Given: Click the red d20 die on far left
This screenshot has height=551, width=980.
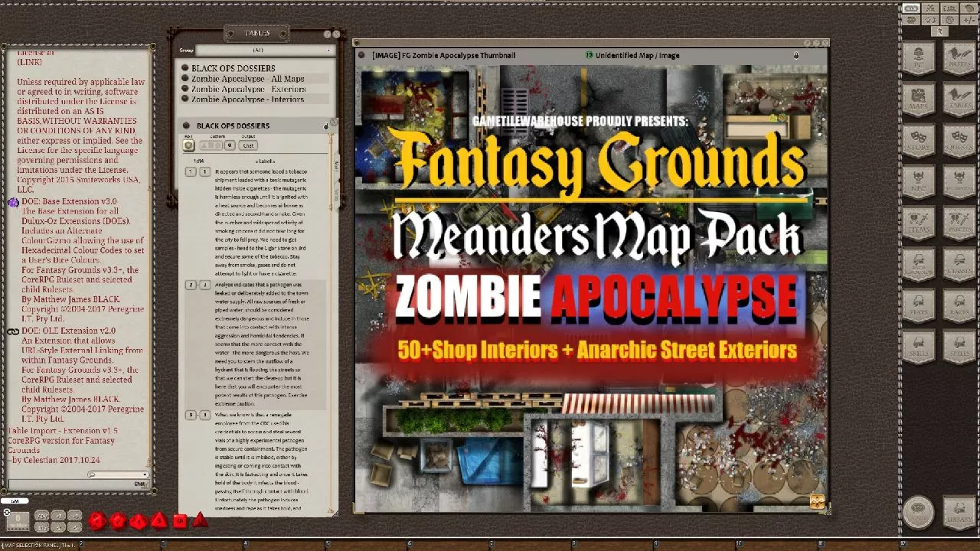Looking at the screenshot, I should coord(98,521).
